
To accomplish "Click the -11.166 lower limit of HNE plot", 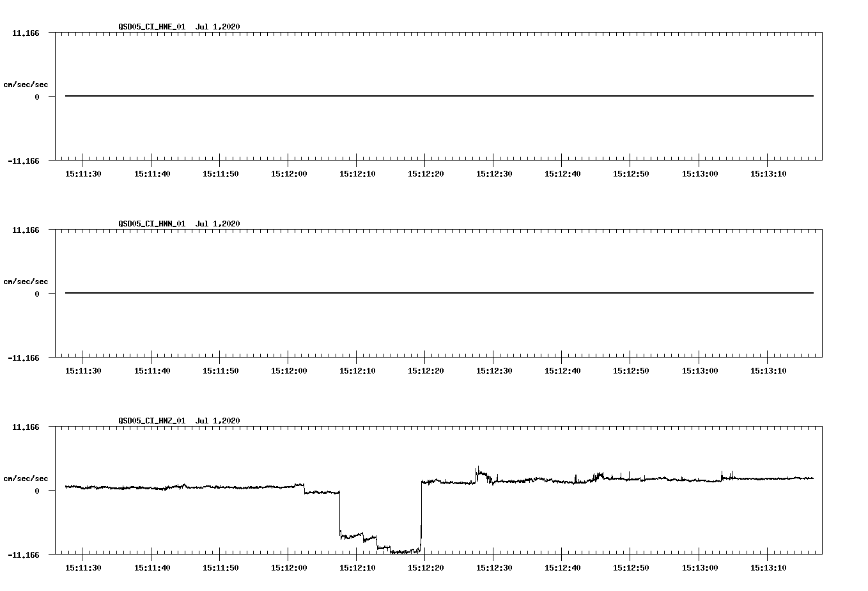I will point(24,161).
